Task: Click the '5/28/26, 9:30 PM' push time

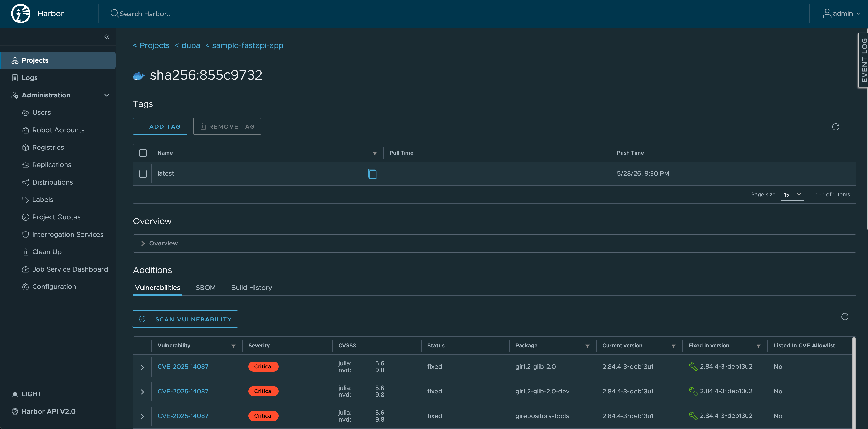Action: (643, 173)
